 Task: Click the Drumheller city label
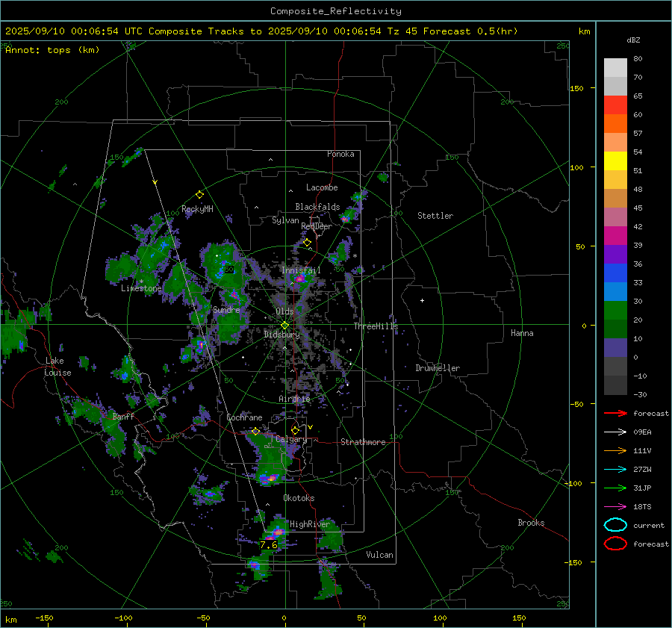point(438,368)
